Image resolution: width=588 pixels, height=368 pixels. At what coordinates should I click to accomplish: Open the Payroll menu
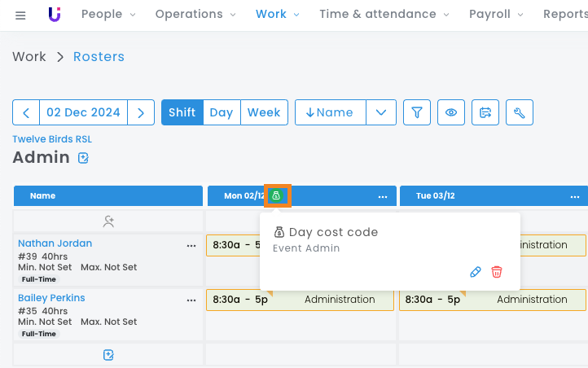(x=497, y=15)
